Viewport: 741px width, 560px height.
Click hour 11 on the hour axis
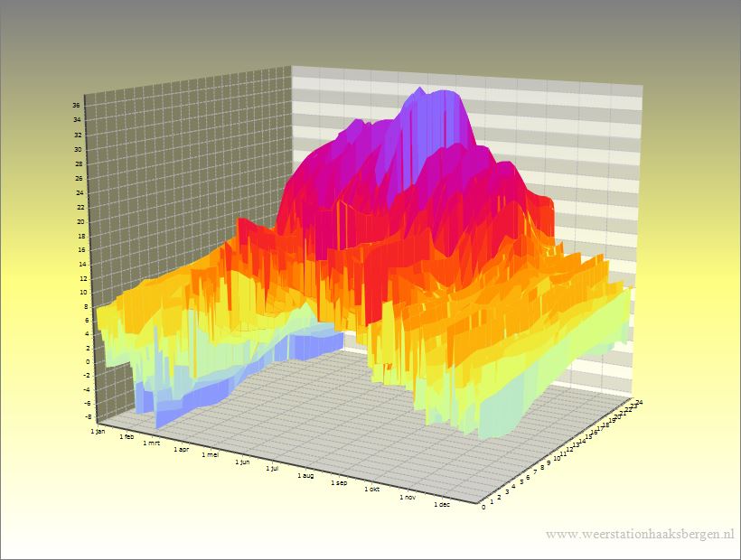(564, 454)
